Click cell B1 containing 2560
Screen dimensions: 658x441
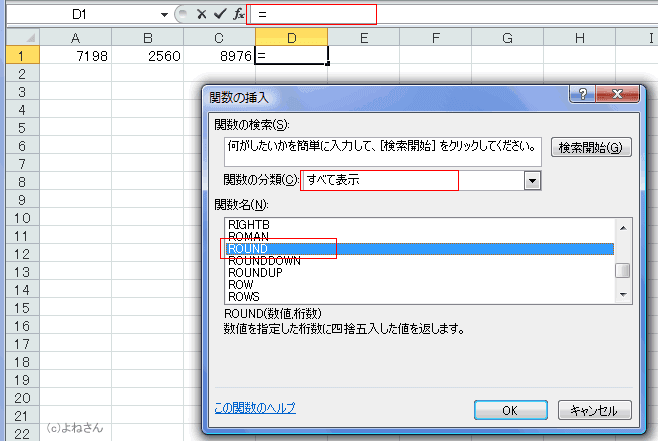pos(147,55)
